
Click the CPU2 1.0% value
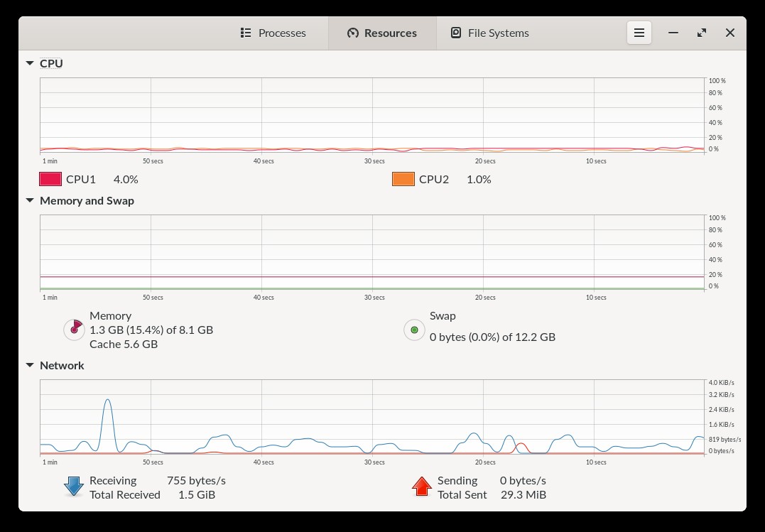[479, 179]
